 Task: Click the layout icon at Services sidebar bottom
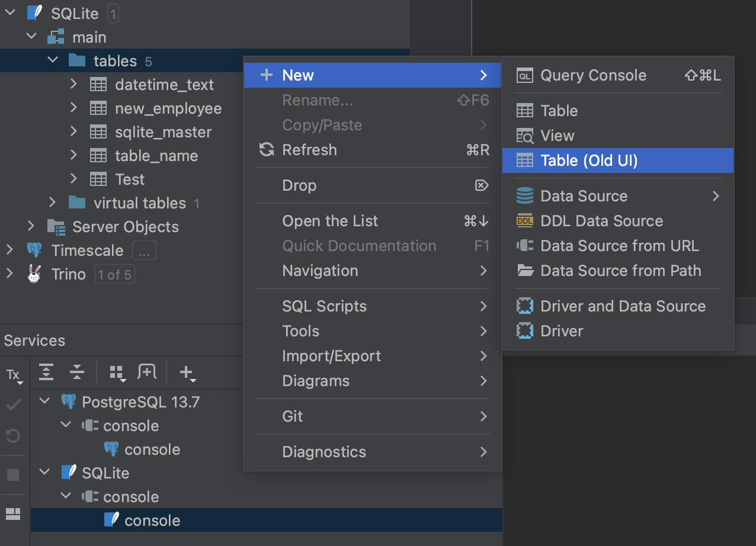13,514
